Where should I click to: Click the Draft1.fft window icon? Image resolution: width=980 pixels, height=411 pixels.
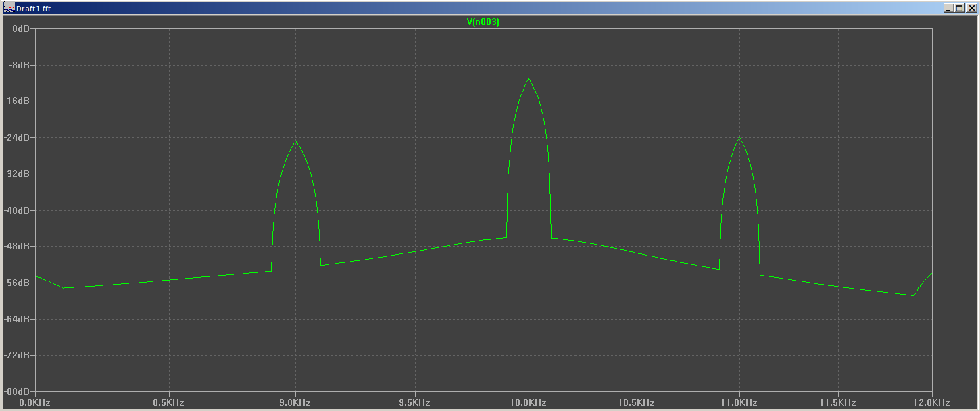coord(9,8)
